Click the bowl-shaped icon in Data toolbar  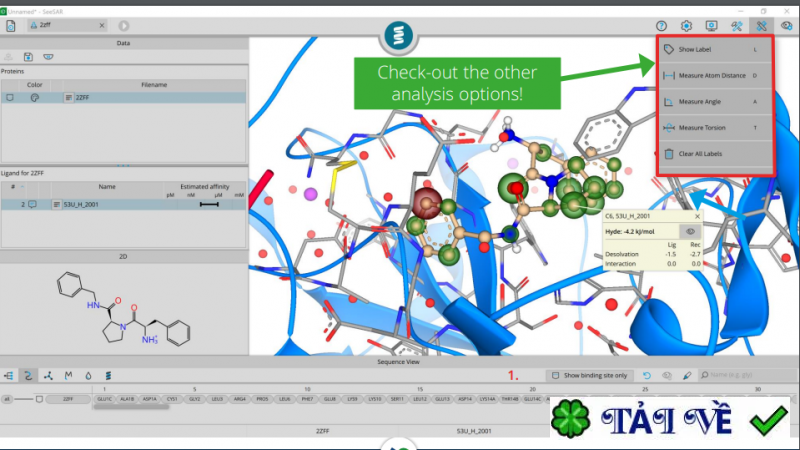click(48, 57)
